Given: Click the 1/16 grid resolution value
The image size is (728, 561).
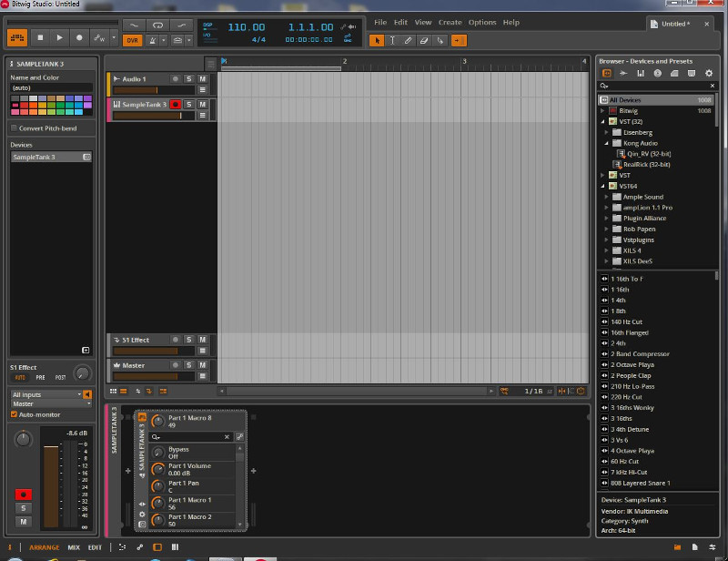Looking at the screenshot, I should tap(533, 392).
